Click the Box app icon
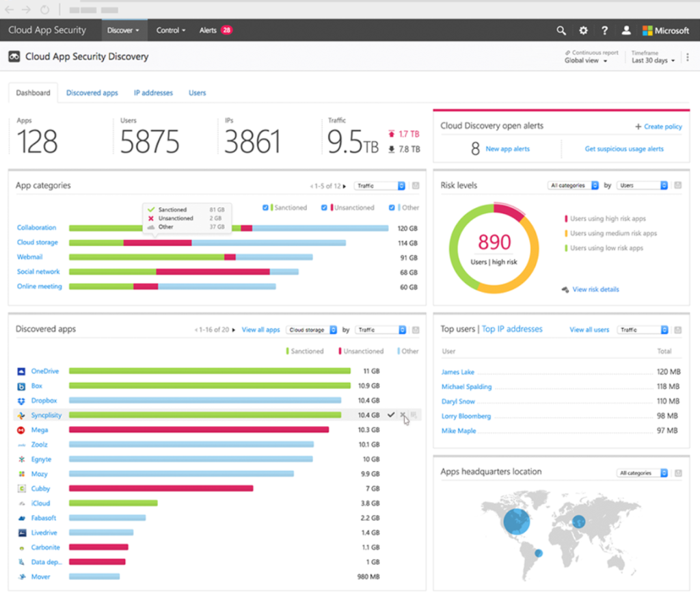 point(21,386)
